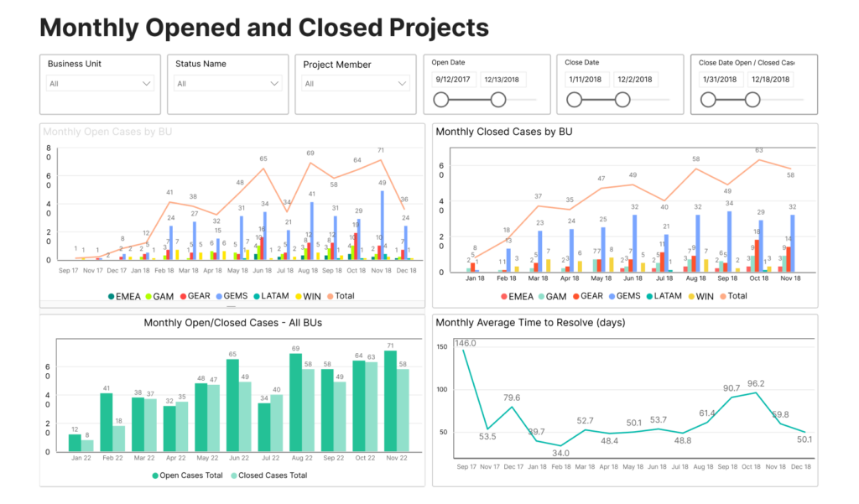The height and width of the screenshot is (504, 859).
Task: Select WIN legend in Monthly Open Cases chart
Action: [x=309, y=296]
